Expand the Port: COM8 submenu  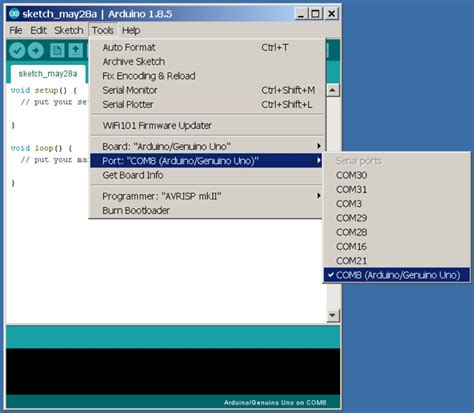pyautogui.click(x=207, y=161)
